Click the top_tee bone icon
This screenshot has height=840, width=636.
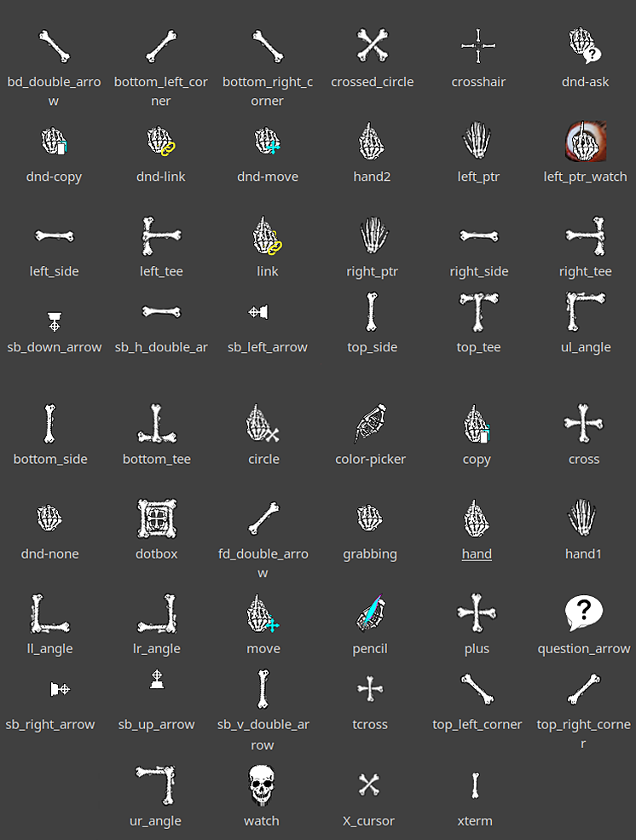[x=478, y=312]
